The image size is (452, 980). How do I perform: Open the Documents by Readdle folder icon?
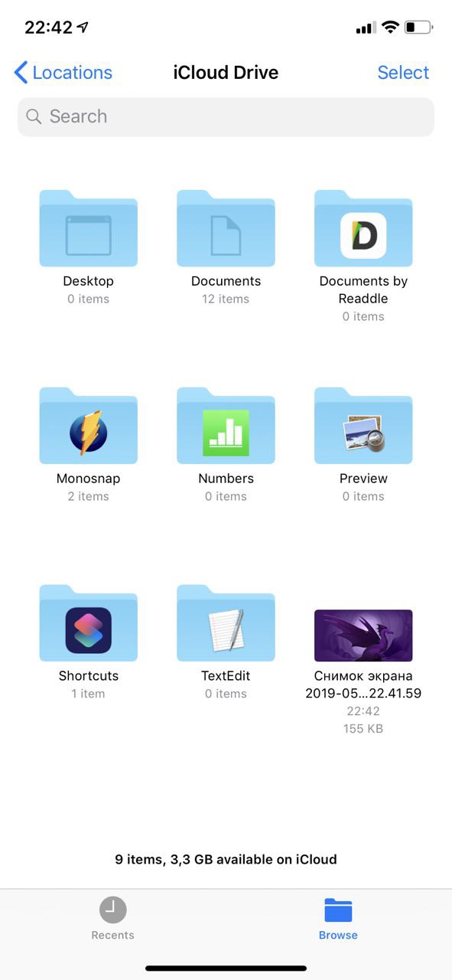(363, 228)
